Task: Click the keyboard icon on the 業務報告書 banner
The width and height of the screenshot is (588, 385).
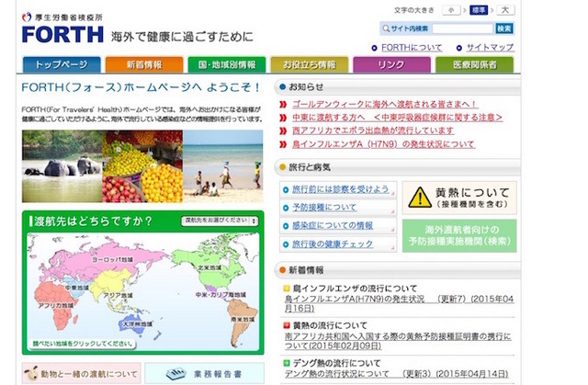Action: pyautogui.click(x=175, y=373)
